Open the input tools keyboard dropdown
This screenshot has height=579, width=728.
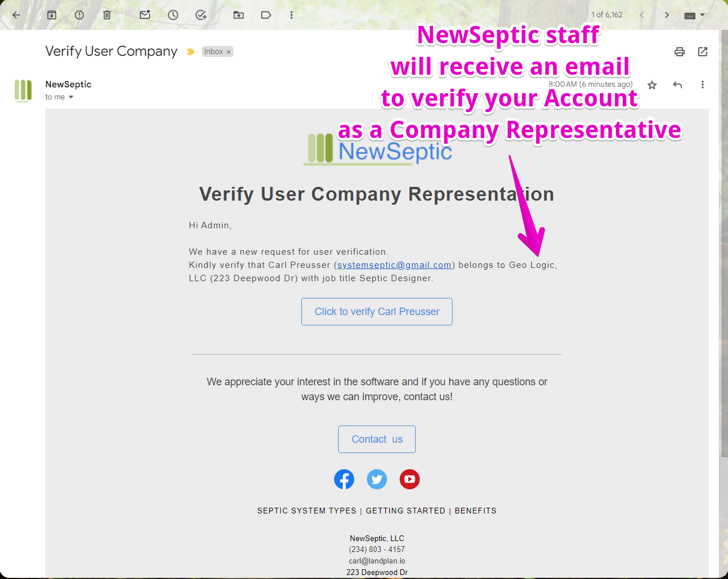click(x=695, y=16)
